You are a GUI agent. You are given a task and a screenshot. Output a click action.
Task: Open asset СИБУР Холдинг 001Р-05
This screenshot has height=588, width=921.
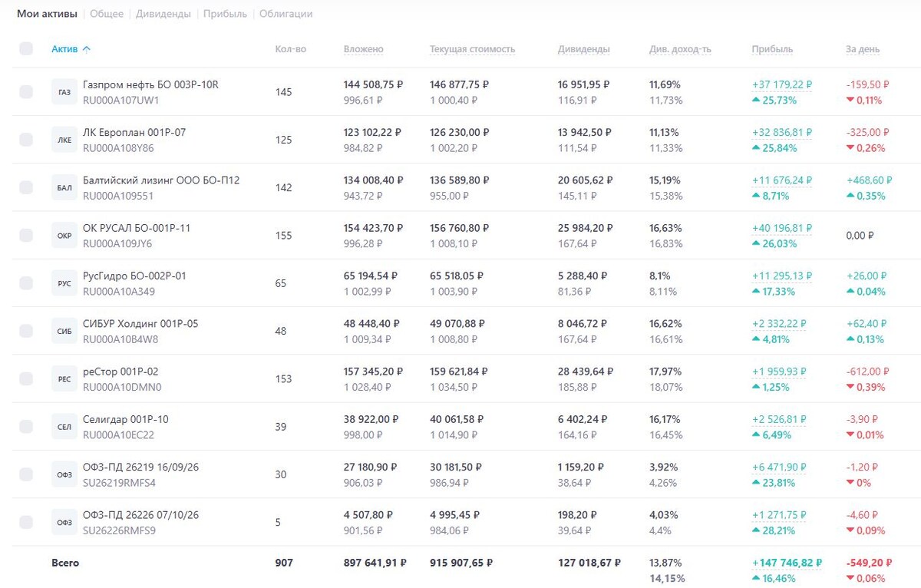tap(140, 323)
